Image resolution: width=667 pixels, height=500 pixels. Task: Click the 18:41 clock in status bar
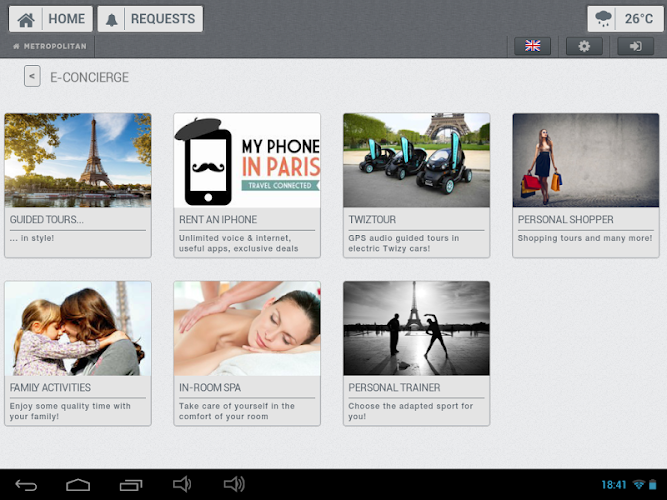614,485
